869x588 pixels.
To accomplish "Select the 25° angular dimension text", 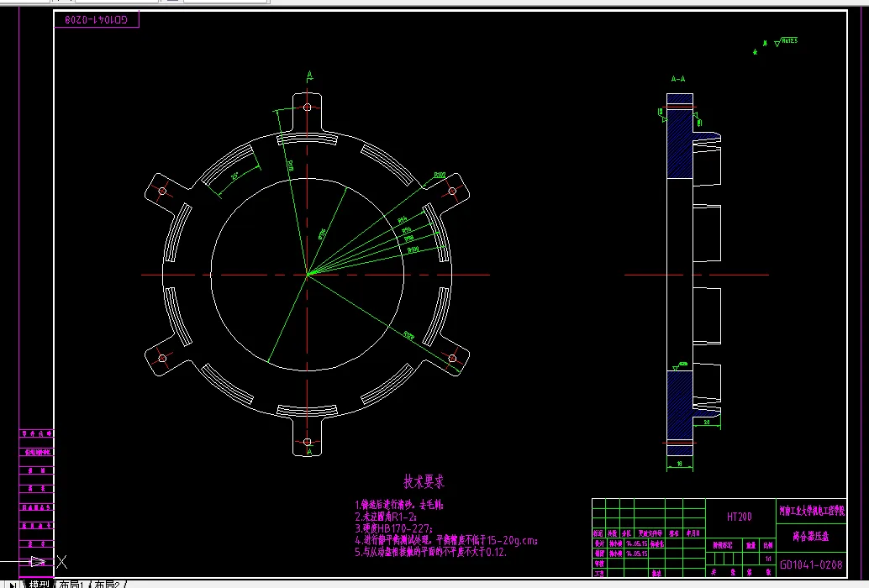I will (235, 176).
